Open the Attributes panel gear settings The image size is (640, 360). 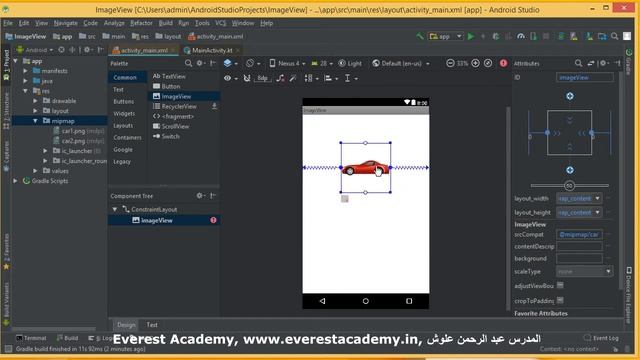(604, 63)
